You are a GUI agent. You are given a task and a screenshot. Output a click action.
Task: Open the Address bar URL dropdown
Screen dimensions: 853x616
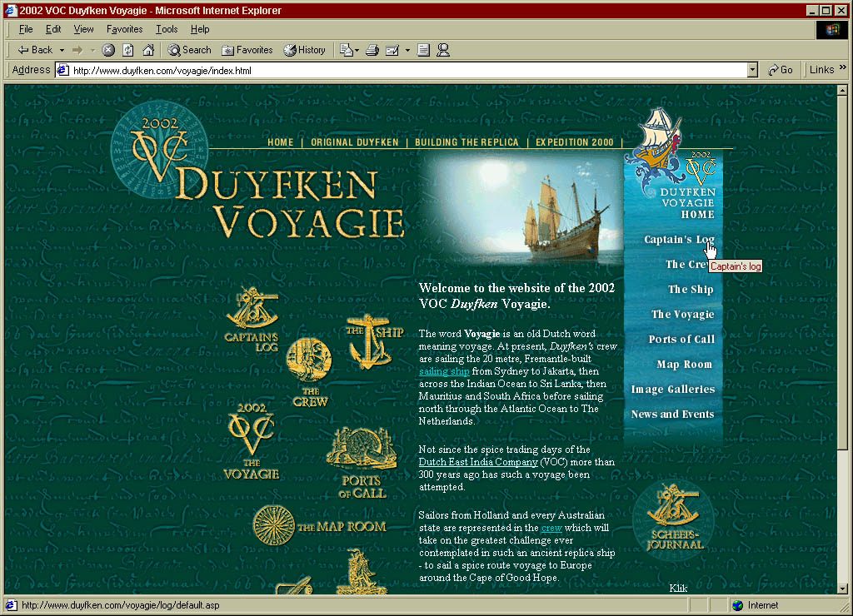752,70
